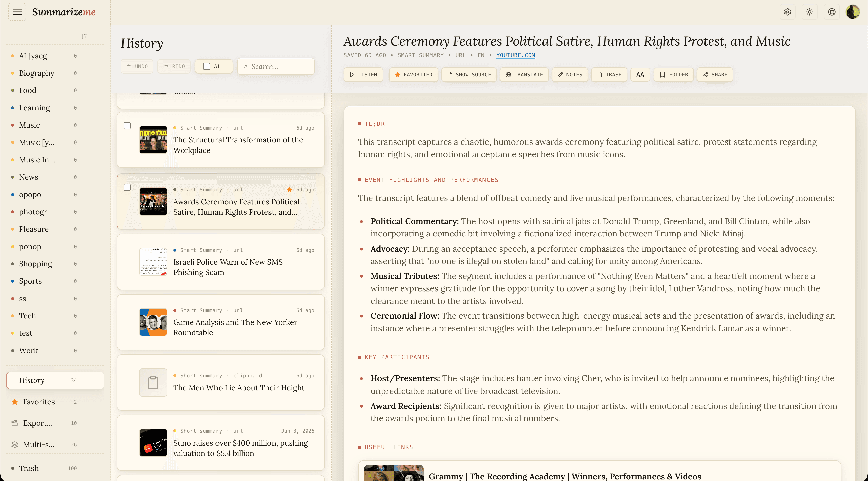Screen dimensions: 868x481
Task: Open the Multi-s... section
Action: point(55,445)
